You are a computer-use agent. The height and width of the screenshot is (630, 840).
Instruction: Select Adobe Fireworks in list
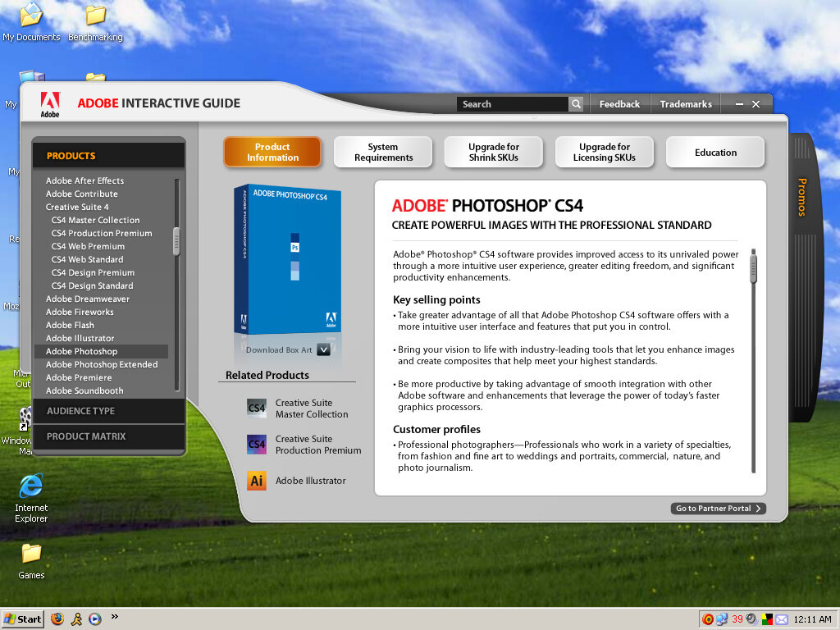(80, 312)
